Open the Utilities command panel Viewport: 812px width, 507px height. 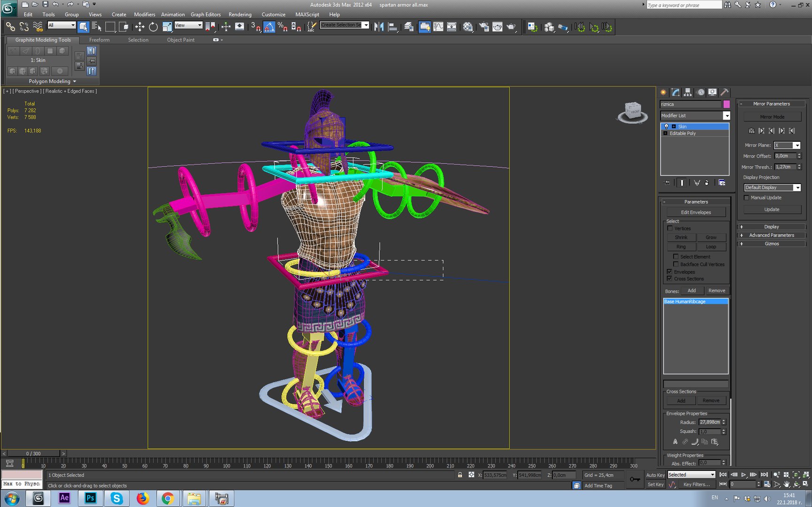click(x=725, y=92)
